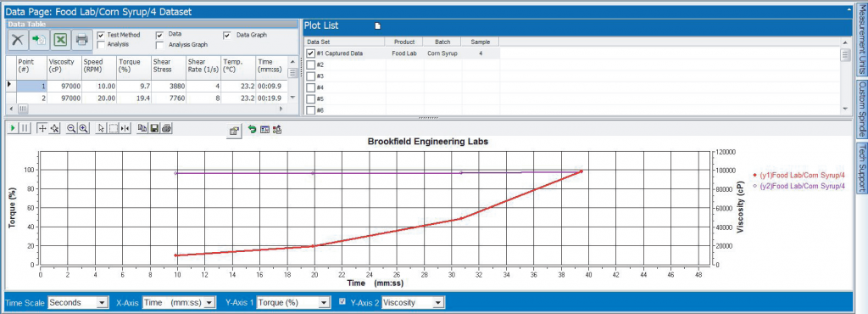Enable the Analysis Graph checkbox
868x314 pixels.
click(160, 45)
